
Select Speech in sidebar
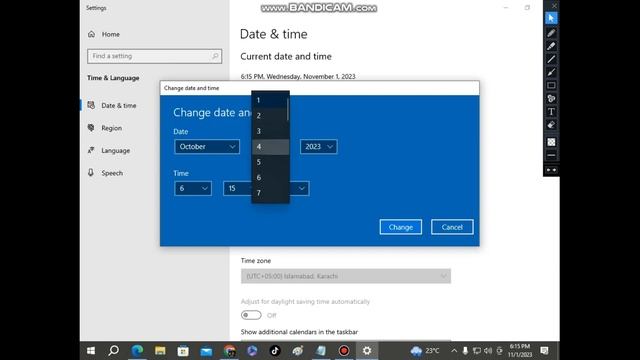point(105,173)
